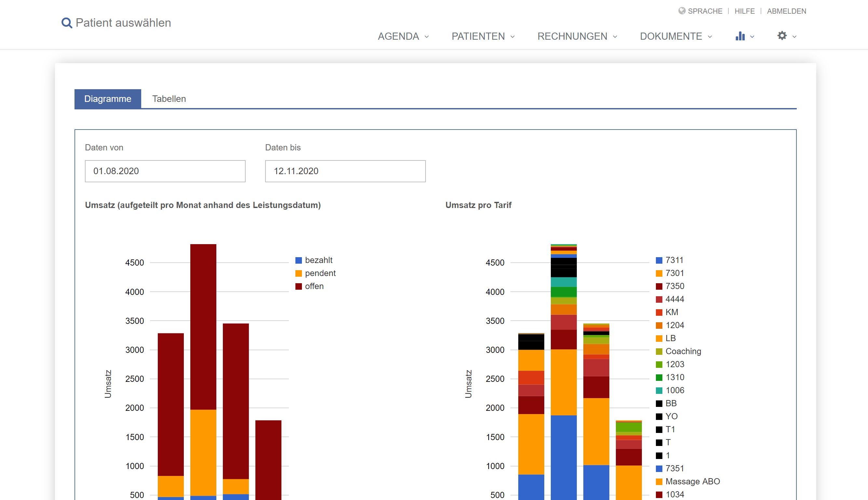Click the YO tariff legend swatch
This screenshot has width=868, height=500.
click(659, 417)
